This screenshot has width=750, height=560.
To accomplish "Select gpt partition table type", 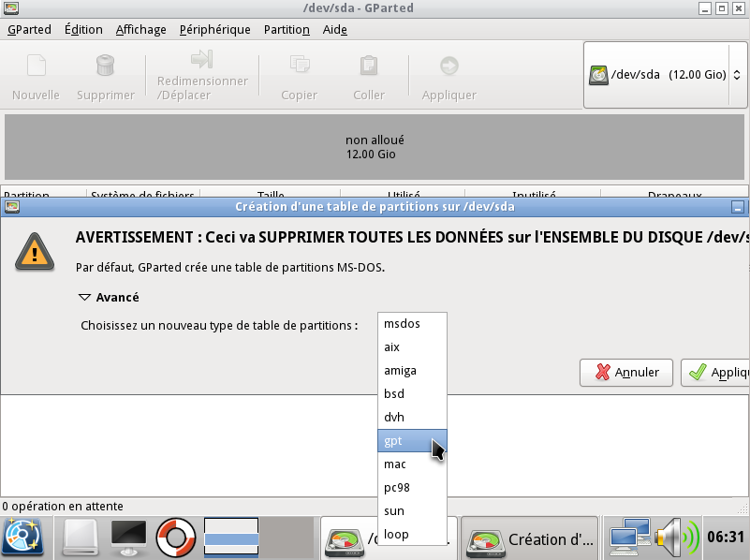I will pyautogui.click(x=412, y=441).
